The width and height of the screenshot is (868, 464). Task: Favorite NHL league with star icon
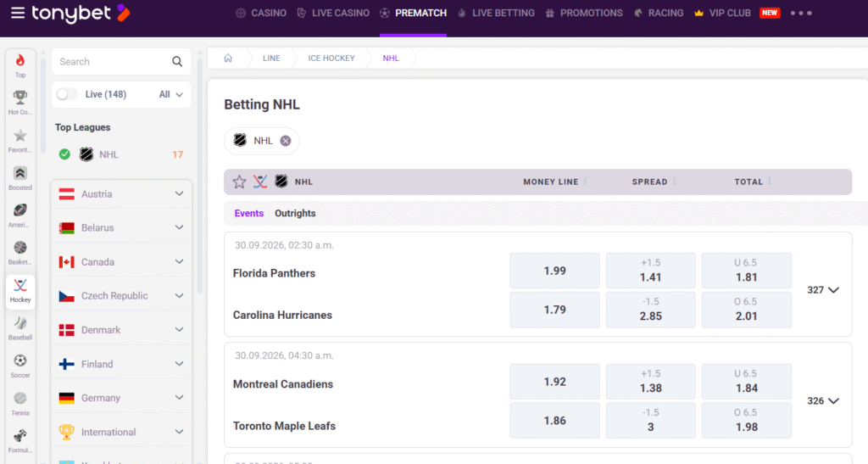(239, 182)
